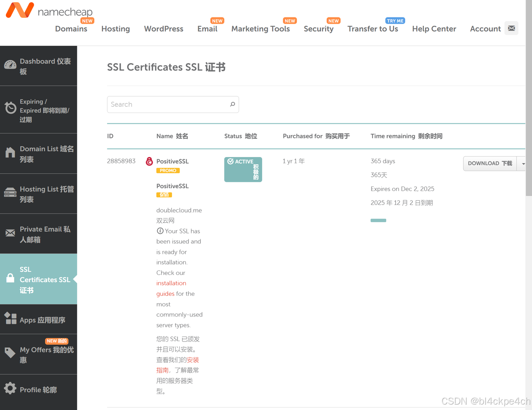Select Dashboard in the sidebar
Image resolution: width=532 pixels, height=410 pixels.
[x=38, y=66]
